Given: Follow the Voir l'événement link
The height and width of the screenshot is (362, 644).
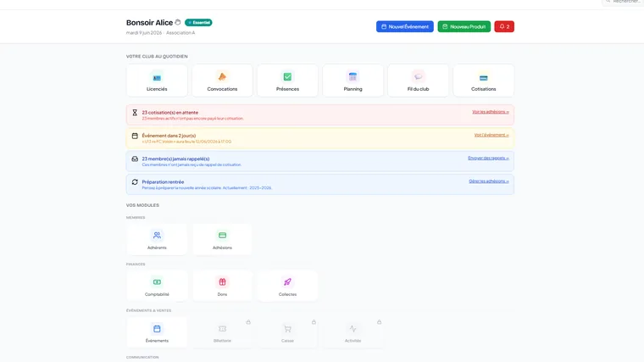Looking at the screenshot, I should pos(491,135).
